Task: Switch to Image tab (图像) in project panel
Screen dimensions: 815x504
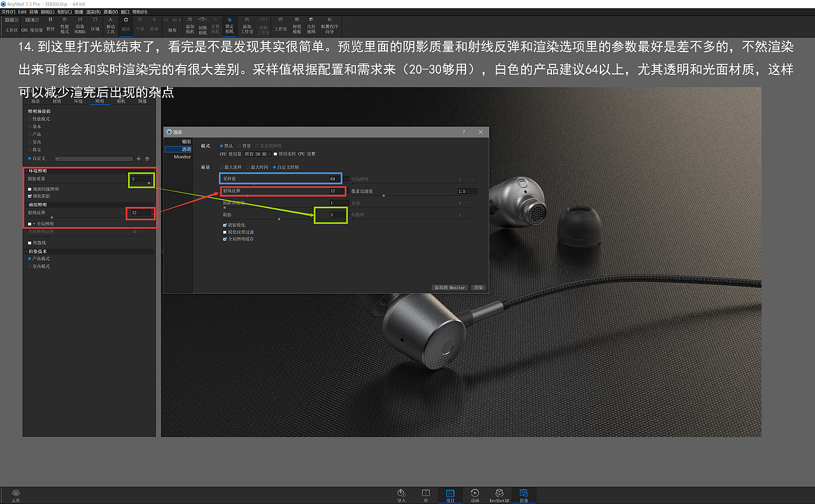Action: pos(142,101)
